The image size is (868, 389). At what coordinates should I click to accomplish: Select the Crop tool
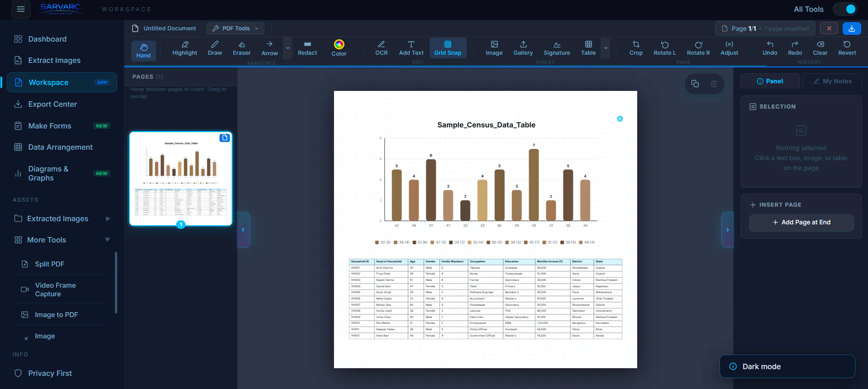pyautogui.click(x=636, y=48)
